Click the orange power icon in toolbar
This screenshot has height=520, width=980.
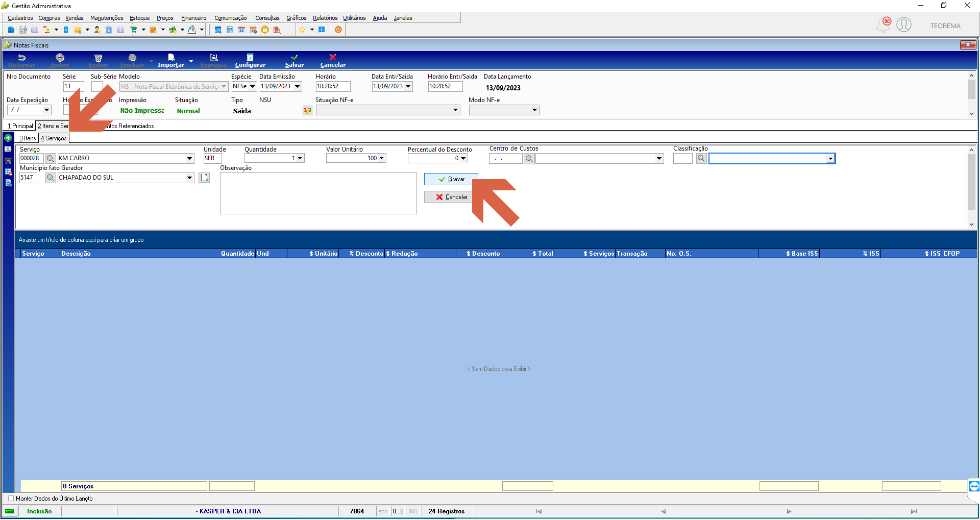[x=338, y=30]
